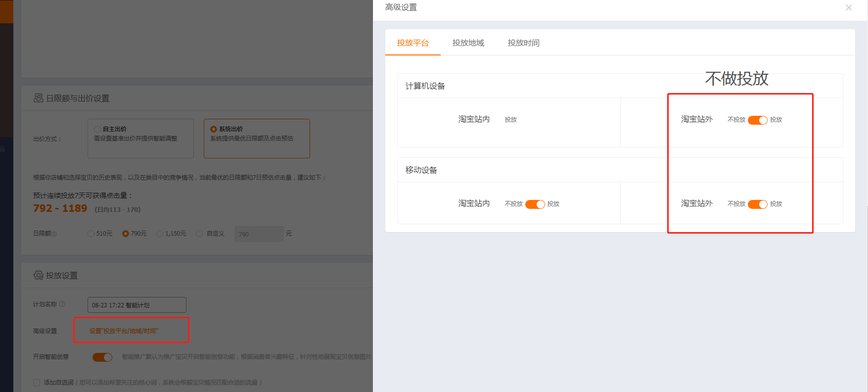Select the 自主出价 radio option
This screenshot has height=392, width=868.
pyautogui.click(x=97, y=129)
